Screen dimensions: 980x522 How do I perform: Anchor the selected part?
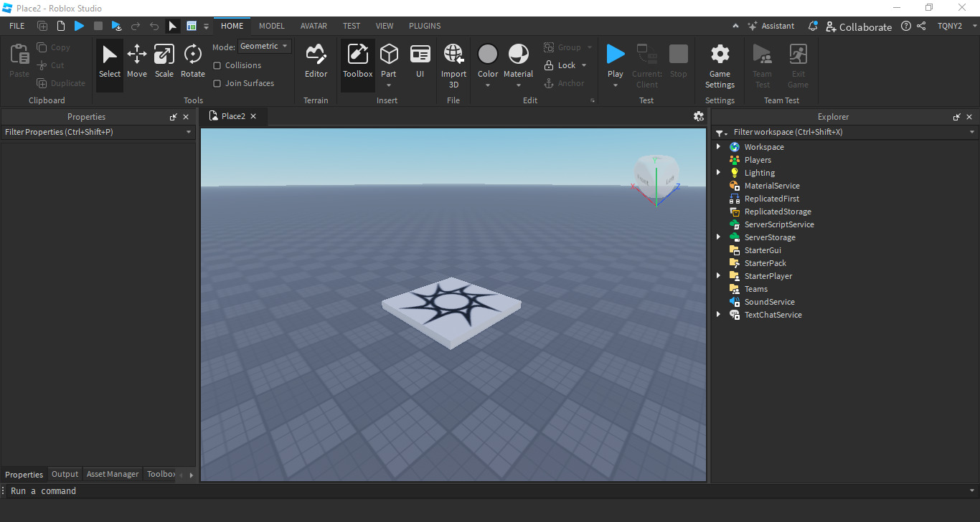pyautogui.click(x=565, y=83)
